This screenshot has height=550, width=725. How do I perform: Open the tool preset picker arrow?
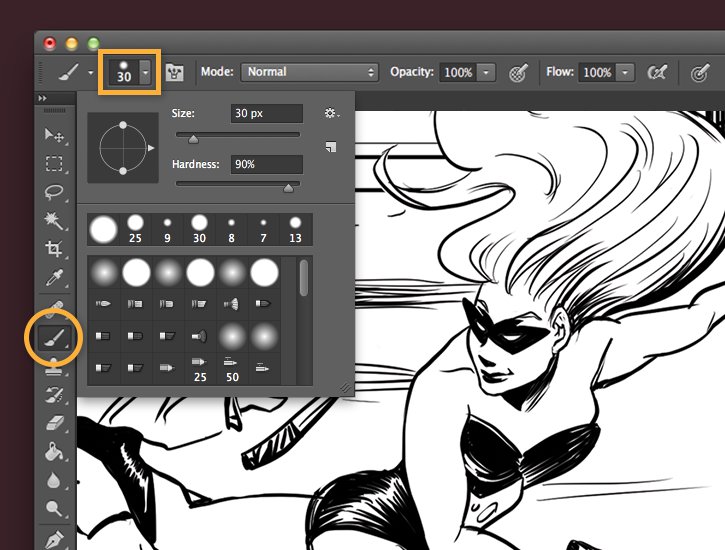click(90, 73)
